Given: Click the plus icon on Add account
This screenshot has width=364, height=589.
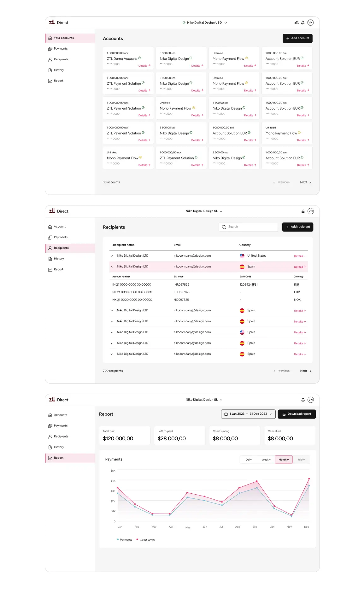Looking at the screenshot, I should [287, 38].
